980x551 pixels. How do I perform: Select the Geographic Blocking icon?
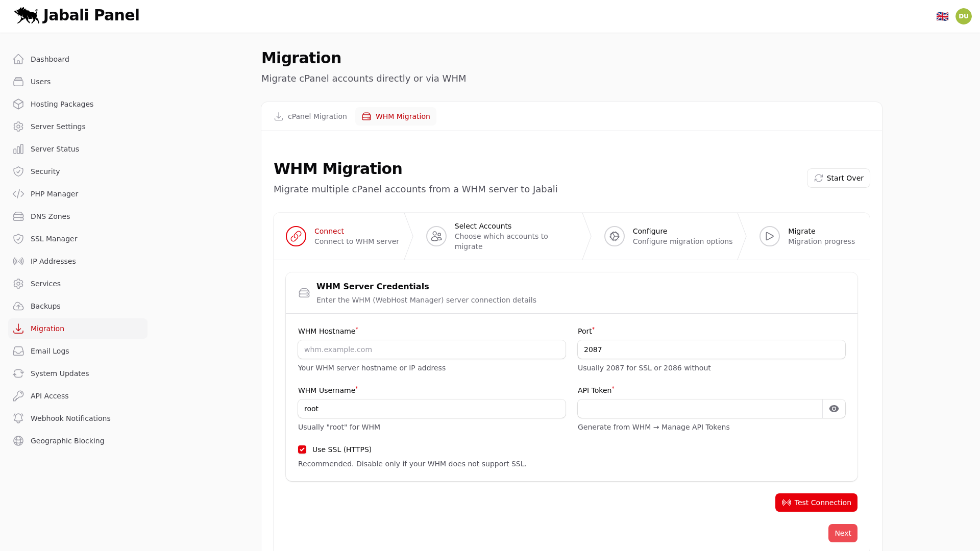pyautogui.click(x=18, y=440)
